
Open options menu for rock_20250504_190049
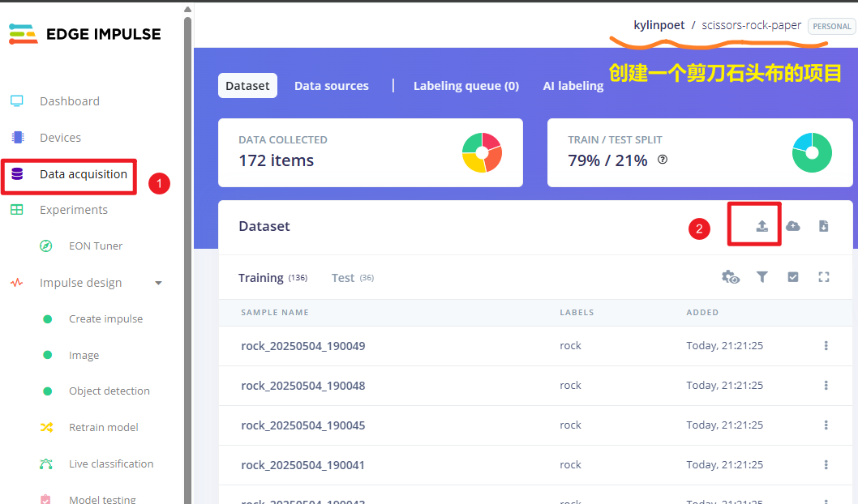[826, 345]
